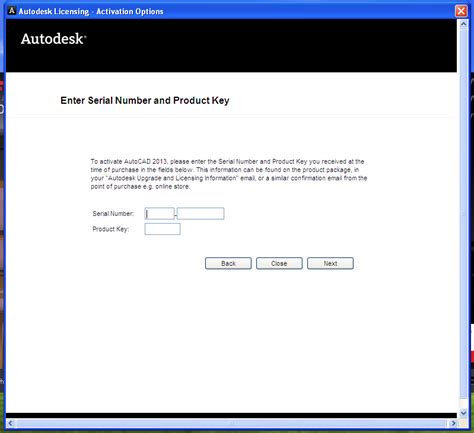Click the horizontal scrollbar thumb
This screenshot has width=474, height=433.
[x=231, y=423]
